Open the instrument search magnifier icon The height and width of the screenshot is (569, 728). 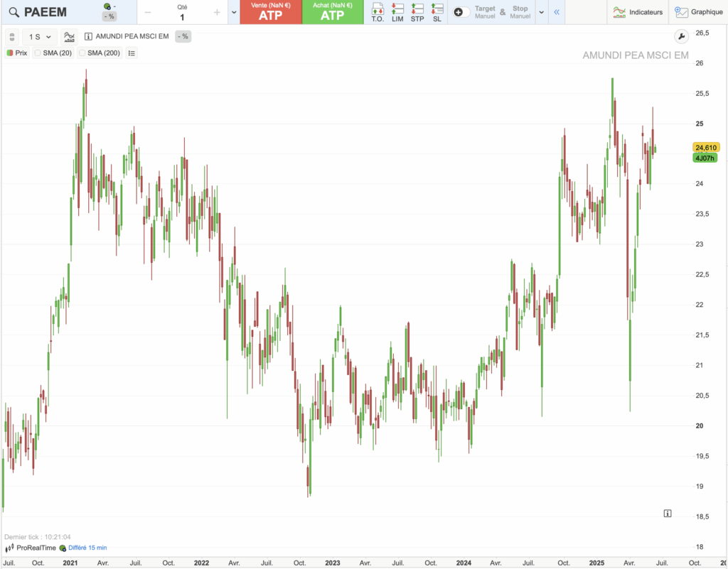coord(14,13)
